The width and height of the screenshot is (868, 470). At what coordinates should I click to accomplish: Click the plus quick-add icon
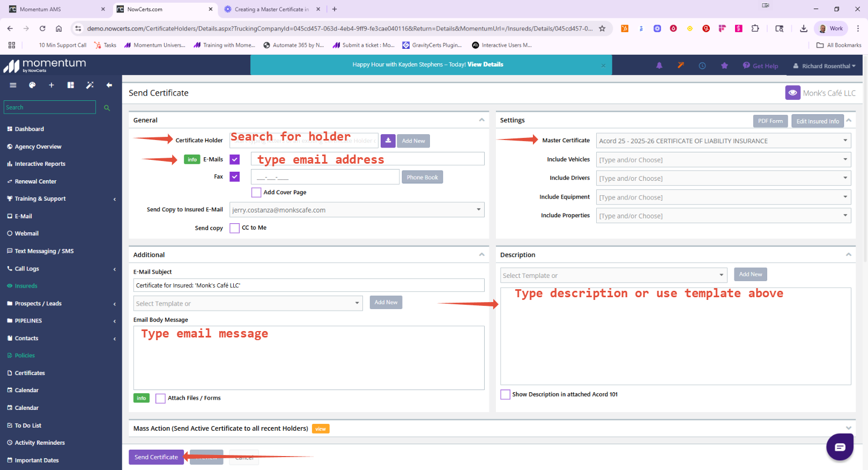tap(51, 85)
